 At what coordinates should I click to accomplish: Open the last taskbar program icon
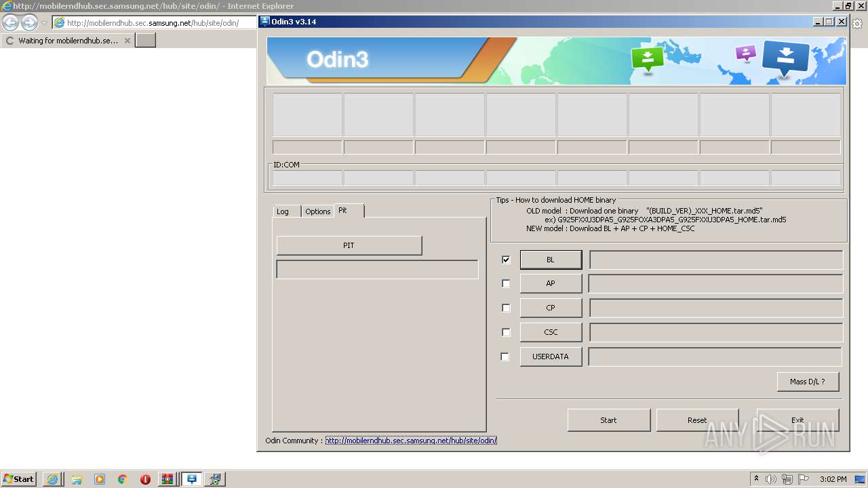pyautogui.click(x=215, y=479)
